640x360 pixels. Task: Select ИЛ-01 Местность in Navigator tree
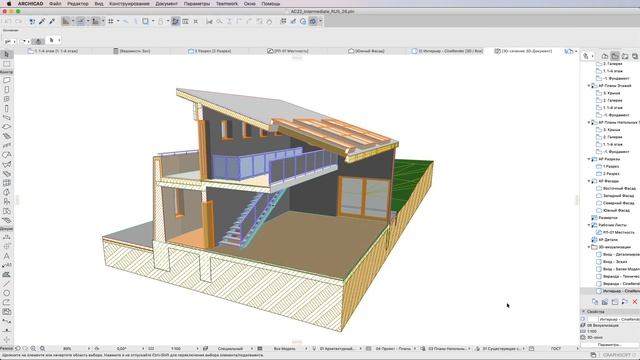[618, 233]
